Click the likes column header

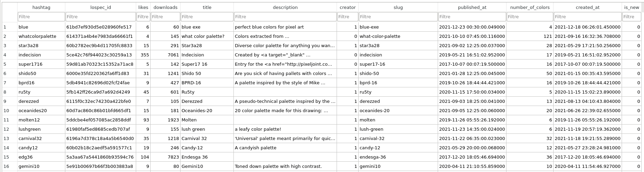143,7
